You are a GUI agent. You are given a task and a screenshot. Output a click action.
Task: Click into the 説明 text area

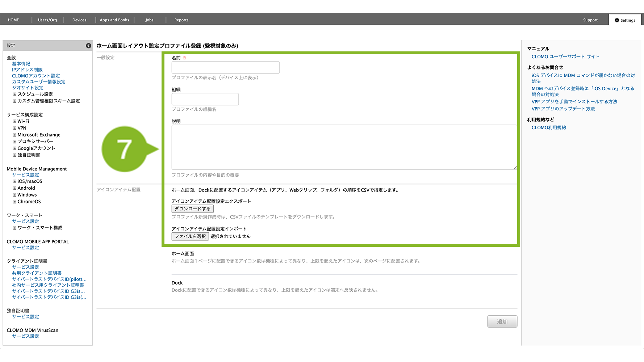(344, 147)
